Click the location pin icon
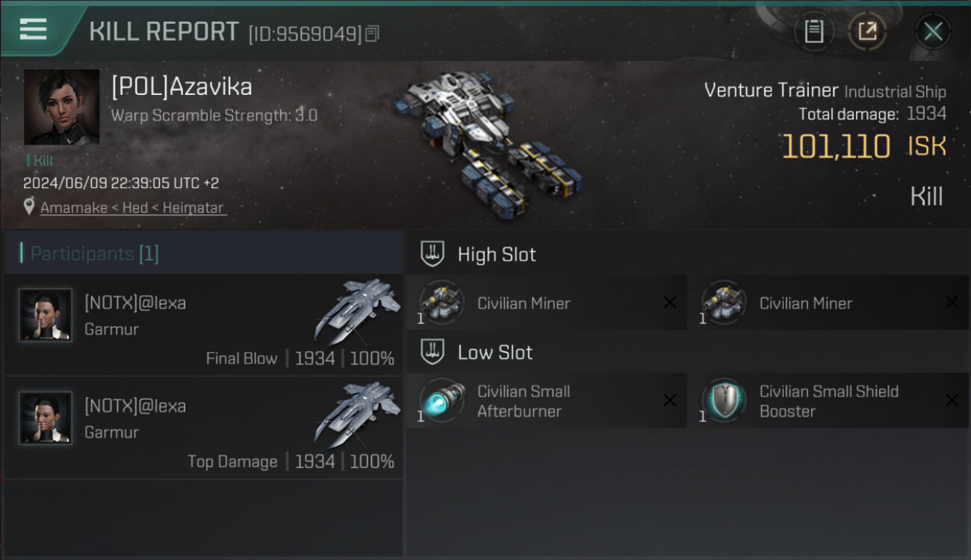The height and width of the screenshot is (560, 971). click(x=29, y=208)
